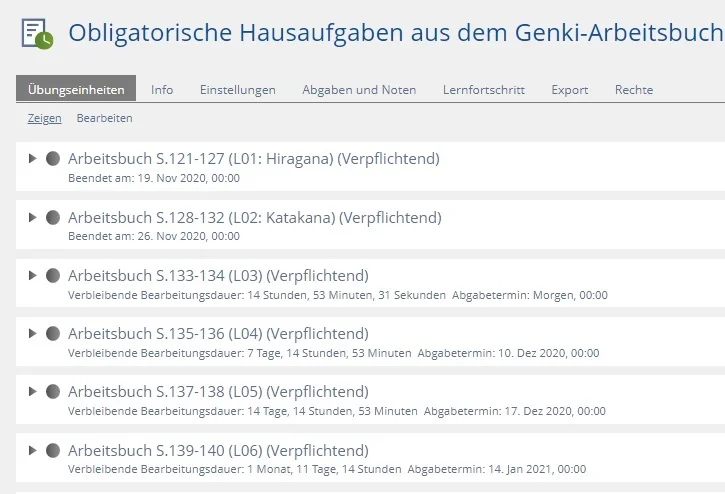Select the Export tab

[x=569, y=90]
